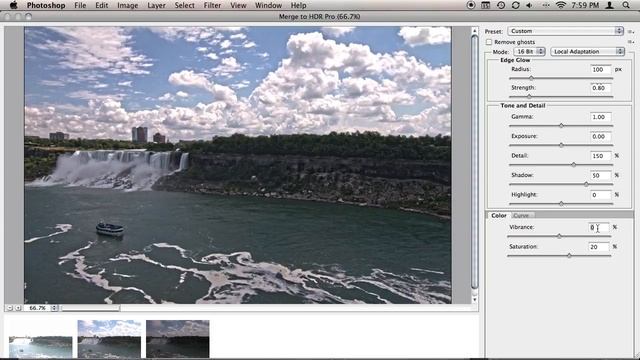Click the Shadow value field
Image resolution: width=640 pixels, height=360 pixels.
click(x=600, y=176)
